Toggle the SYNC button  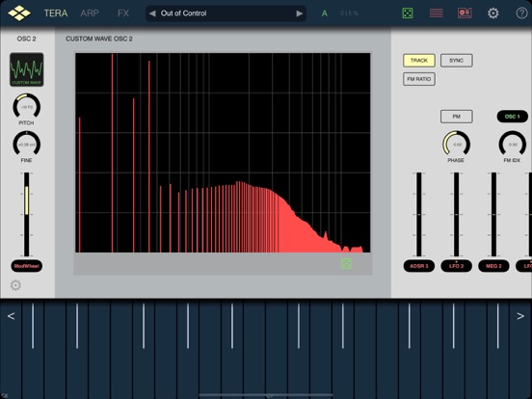click(x=456, y=61)
